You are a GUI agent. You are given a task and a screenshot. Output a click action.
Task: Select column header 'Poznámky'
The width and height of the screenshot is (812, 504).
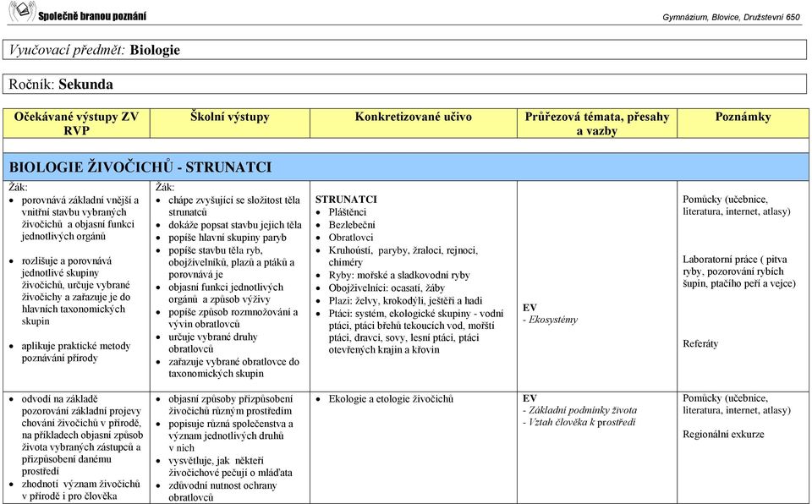click(743, 117)
